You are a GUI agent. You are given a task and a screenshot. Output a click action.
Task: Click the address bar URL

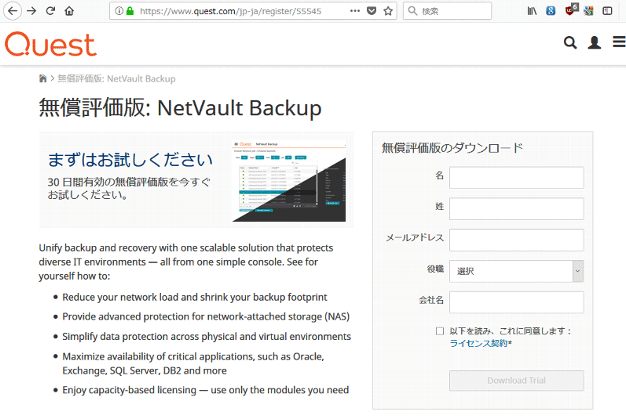pos(230,11)
